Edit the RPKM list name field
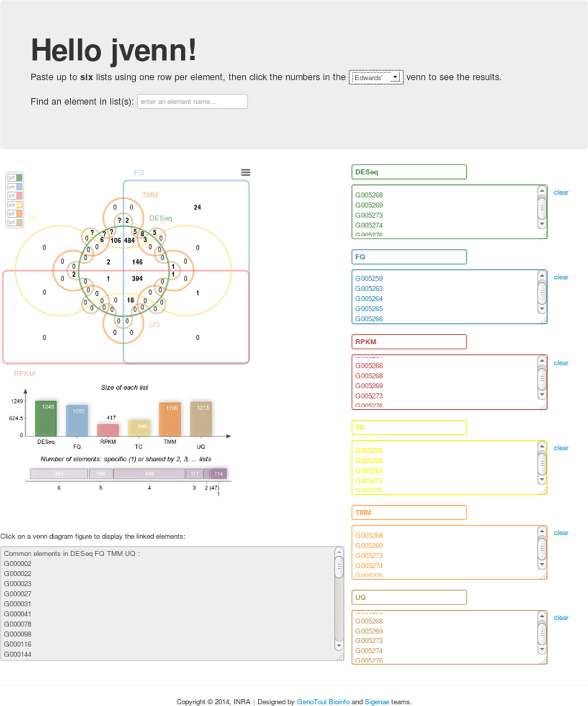This screenshot has width=588, height=706. click(409, 342)
